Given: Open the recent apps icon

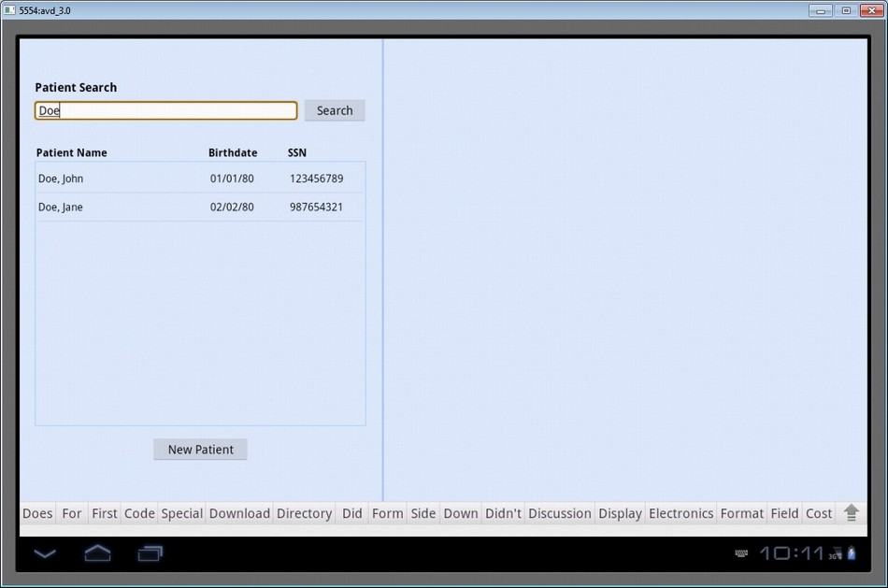Looking at the screenshot, I should (150, 553).
